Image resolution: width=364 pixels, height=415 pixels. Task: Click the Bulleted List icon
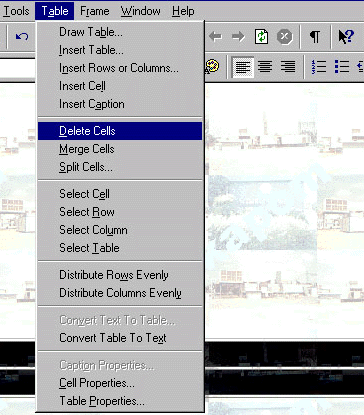tap(342, 67)
